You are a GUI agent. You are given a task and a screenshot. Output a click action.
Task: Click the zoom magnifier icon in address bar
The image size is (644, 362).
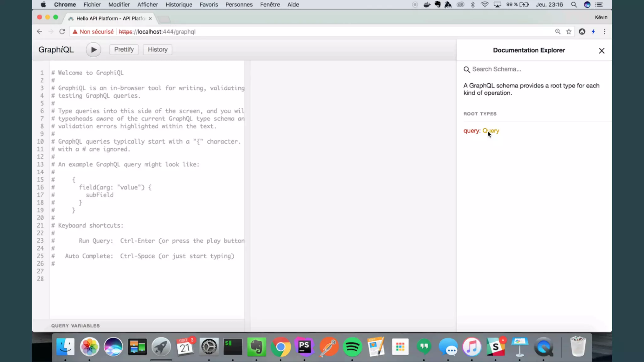(558, 31)
